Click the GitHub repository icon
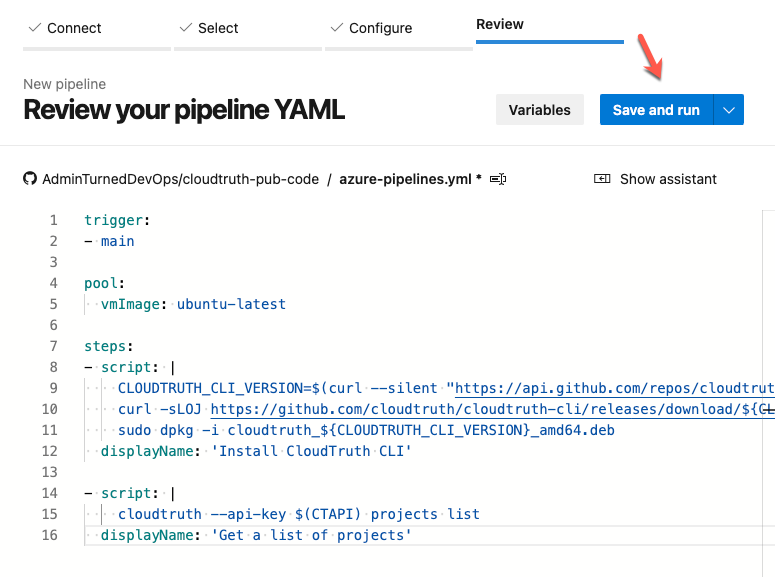 point(30,178)
